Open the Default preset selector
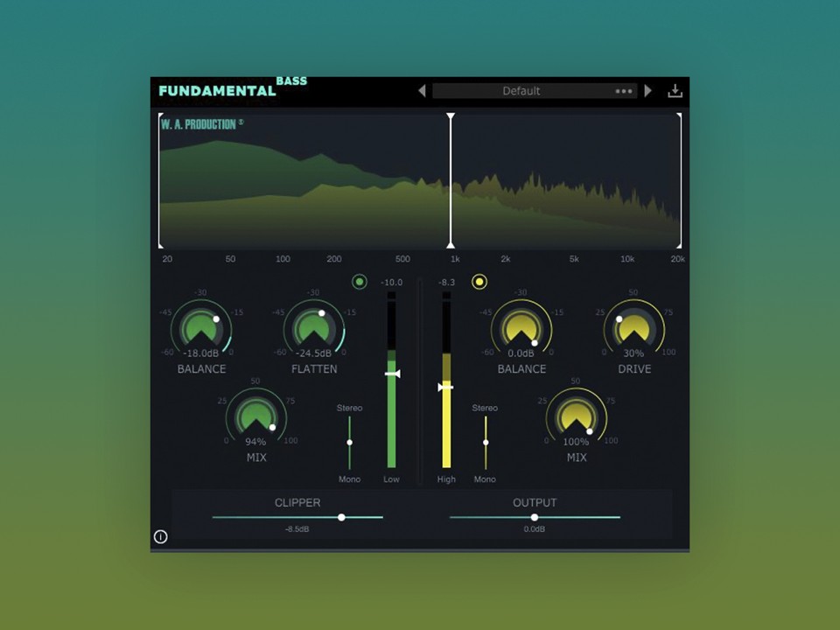The height and width of the screenshot is (630, 840). [521, 90]
